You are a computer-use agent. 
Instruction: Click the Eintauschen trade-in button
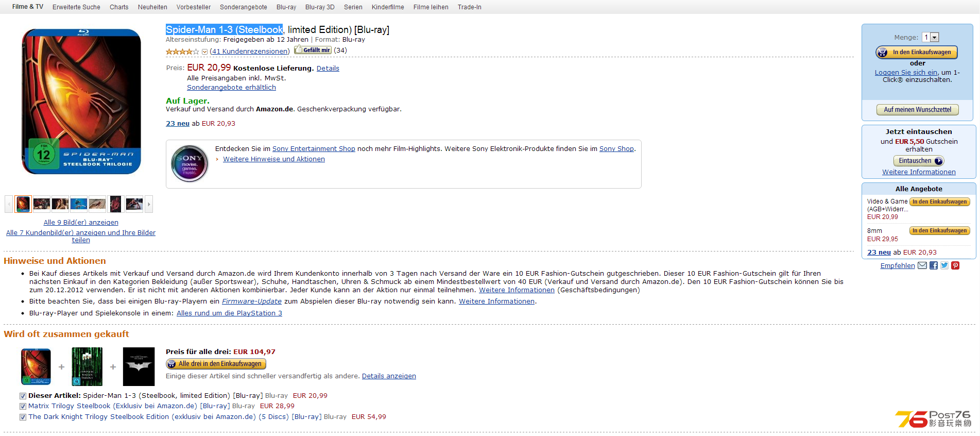[919, 161]
